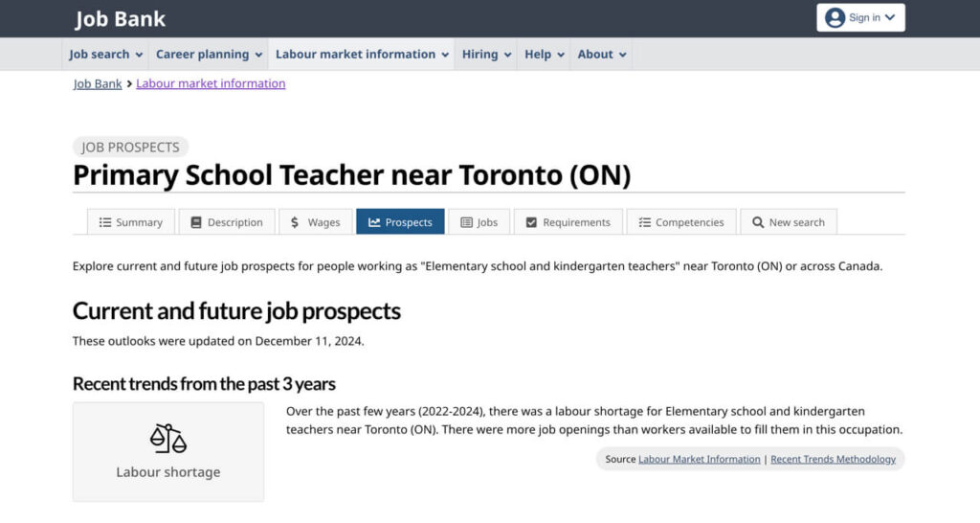
Task: Expand the Job search menu
Action: pyautogui.click(x=105, y=55)
